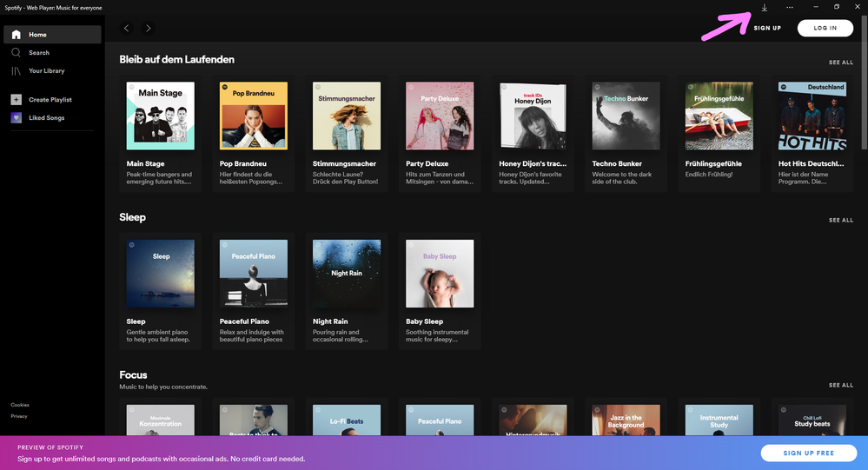
Task: Open the Hot Hits Deutschland cover
Action: tap(812, 116)
